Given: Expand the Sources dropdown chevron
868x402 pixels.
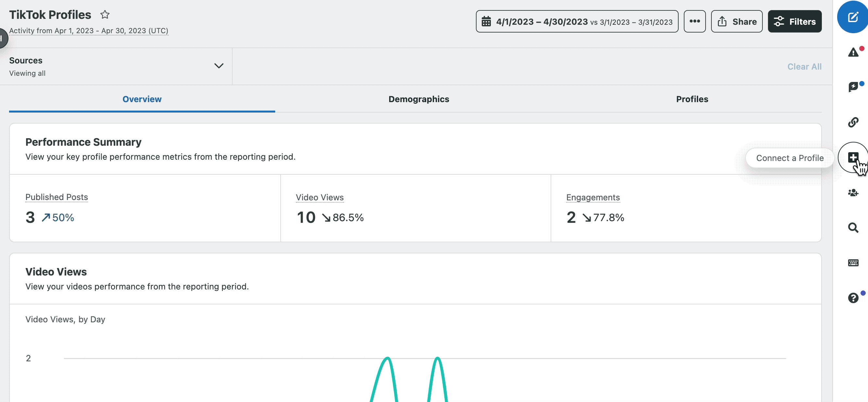Looking at the screenshot, I should (219, 66).
